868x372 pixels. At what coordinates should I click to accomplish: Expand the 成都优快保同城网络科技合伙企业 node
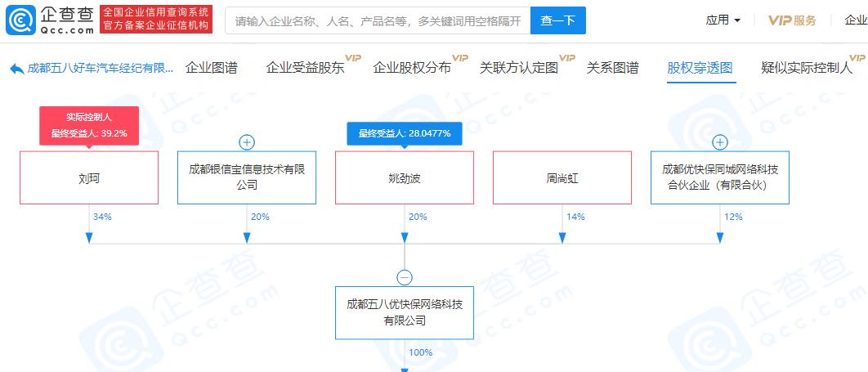720,142
